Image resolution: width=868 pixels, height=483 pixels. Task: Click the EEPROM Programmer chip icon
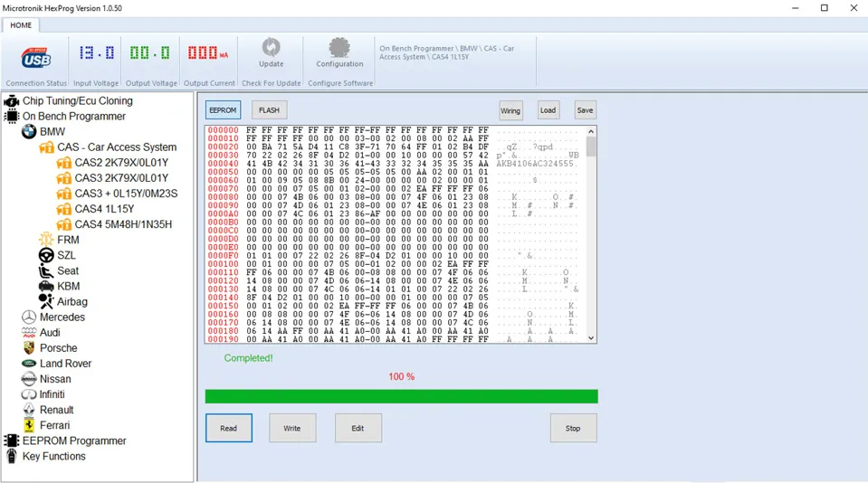click(x=11, y=440)
